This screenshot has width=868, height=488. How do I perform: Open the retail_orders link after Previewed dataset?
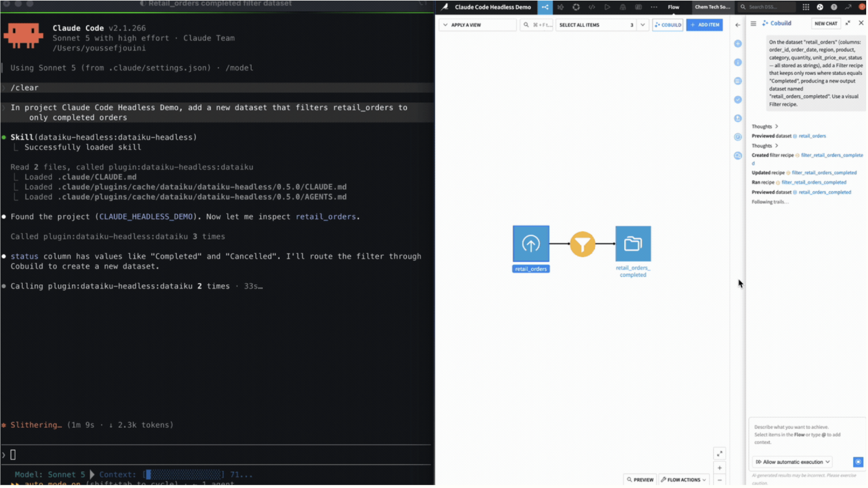pyautogui.click(x=812, y=136)
